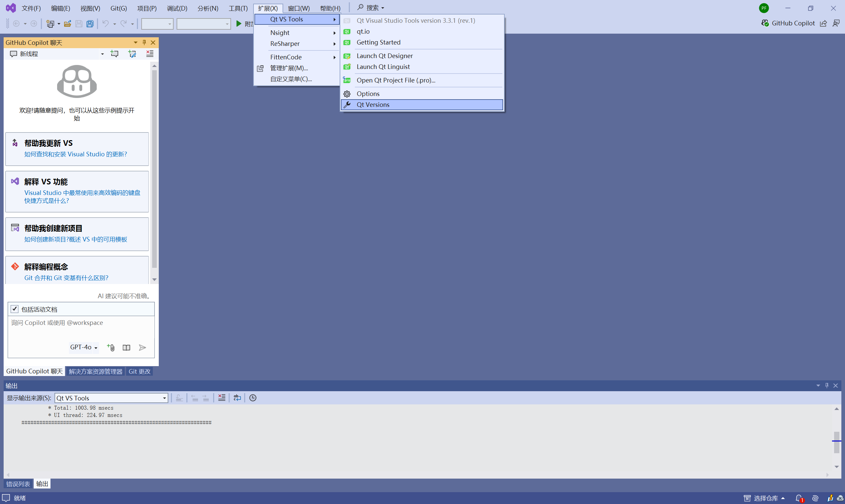This screenshot has height=504, width=845.
Task: Click the Copilot status bar icon
Action: [x=815, y=498]
